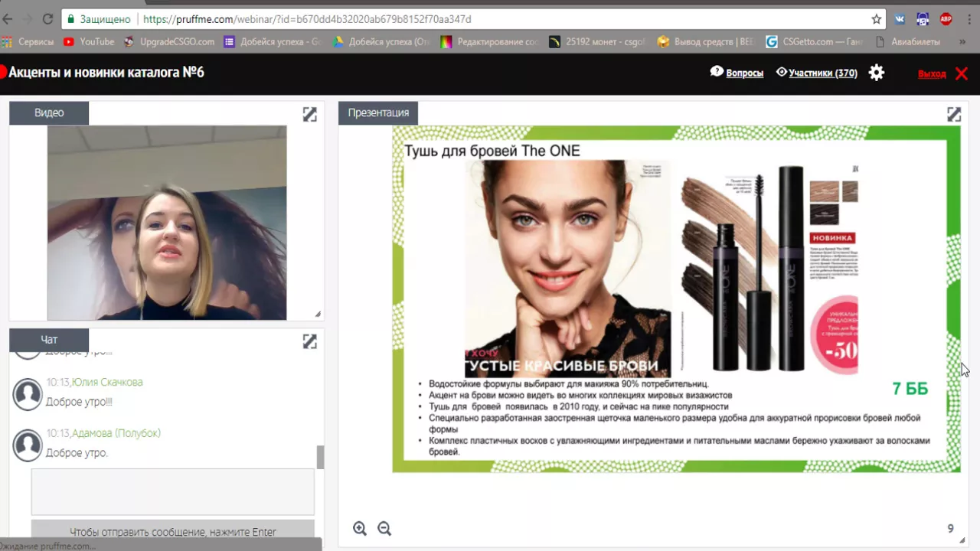Open the blue extension icon beside VK
Image resolution: width=980 pixels, height=551 pixels.
pyautogui.click(x=923, y=19)
